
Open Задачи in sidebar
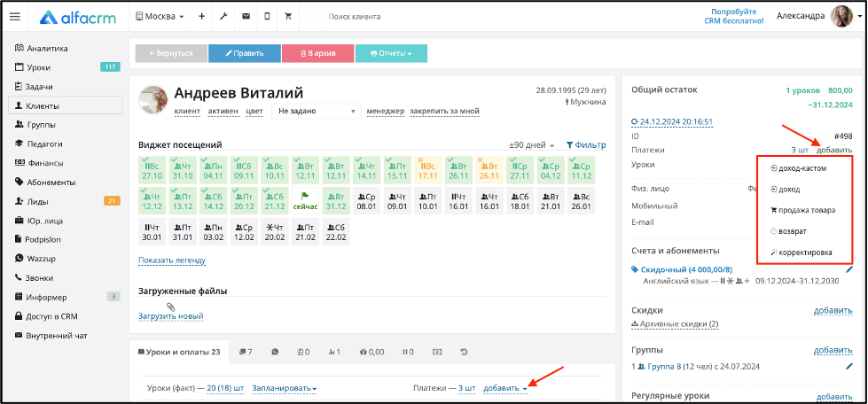39,86
